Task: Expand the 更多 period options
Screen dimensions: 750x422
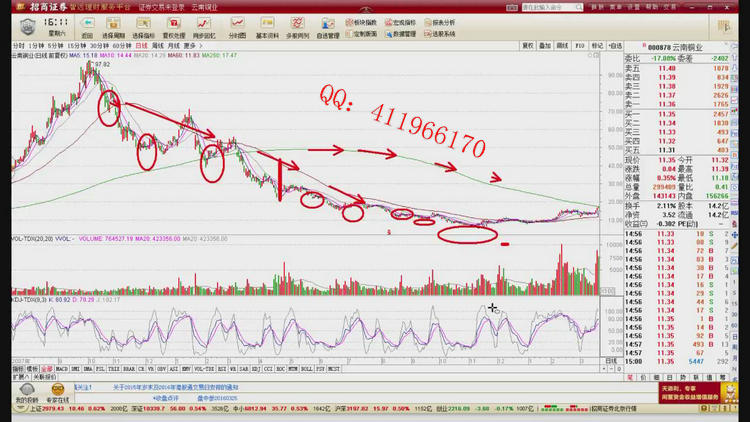Action: pyautogui.click(x=190, y=45)
